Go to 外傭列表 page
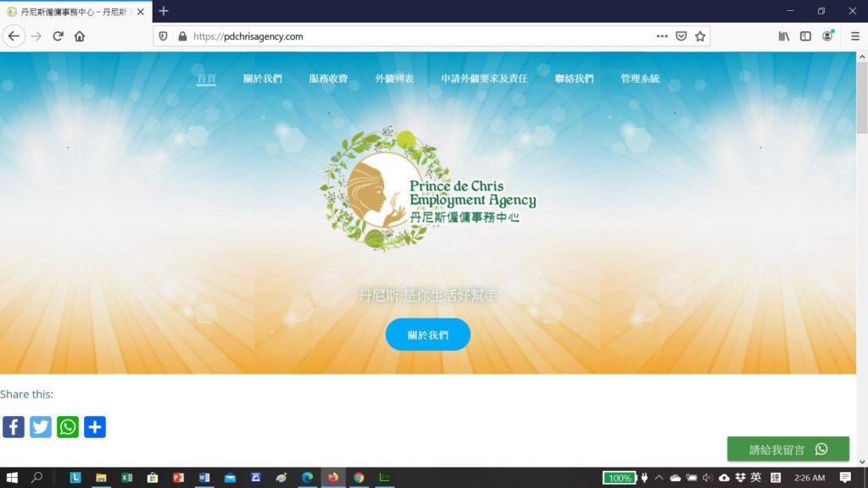Image resolution: width=868 pixels, height=488 pixels. point(395,79)
